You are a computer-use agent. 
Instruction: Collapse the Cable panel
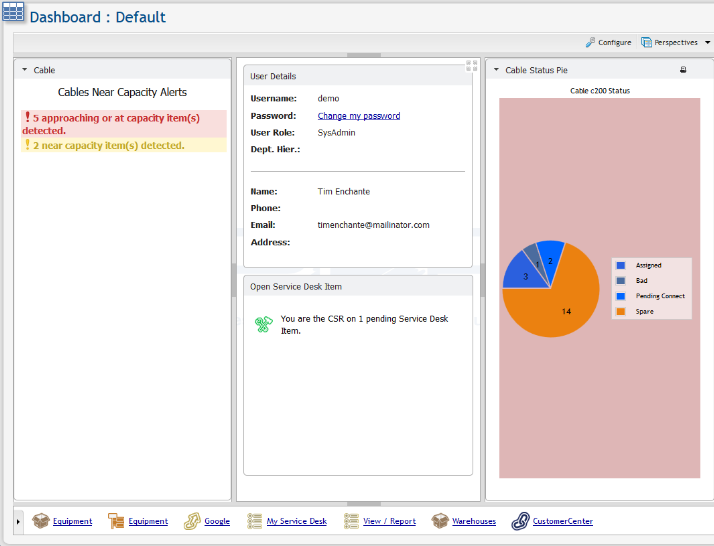[24, 70]
